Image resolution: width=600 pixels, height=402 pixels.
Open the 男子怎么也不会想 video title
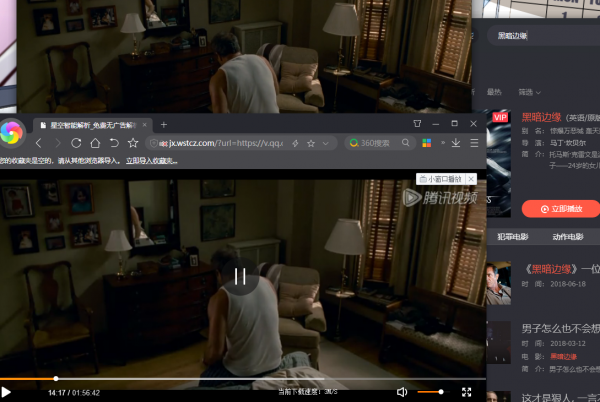point(561,328)
